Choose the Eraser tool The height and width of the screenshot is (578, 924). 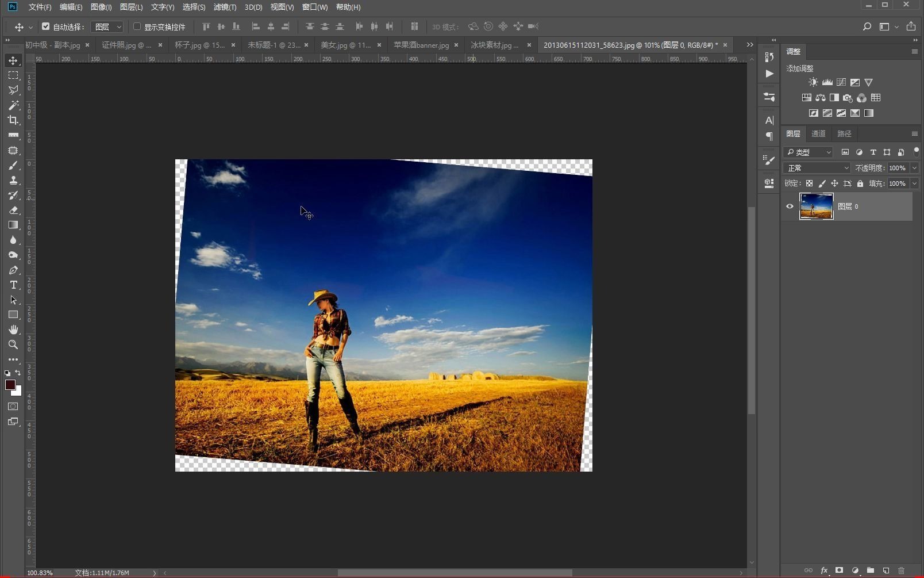tap(13, 210)
